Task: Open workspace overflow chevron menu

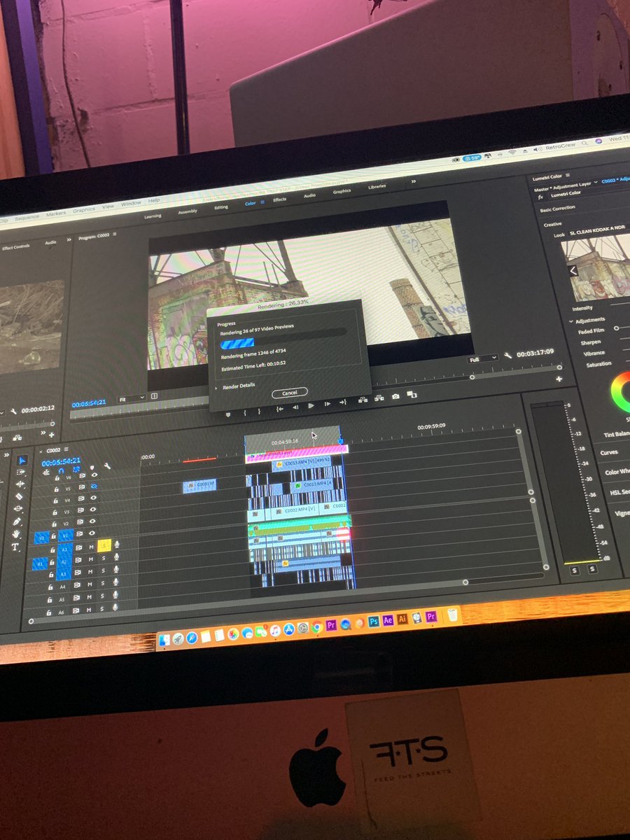Action: pos(413,181)
